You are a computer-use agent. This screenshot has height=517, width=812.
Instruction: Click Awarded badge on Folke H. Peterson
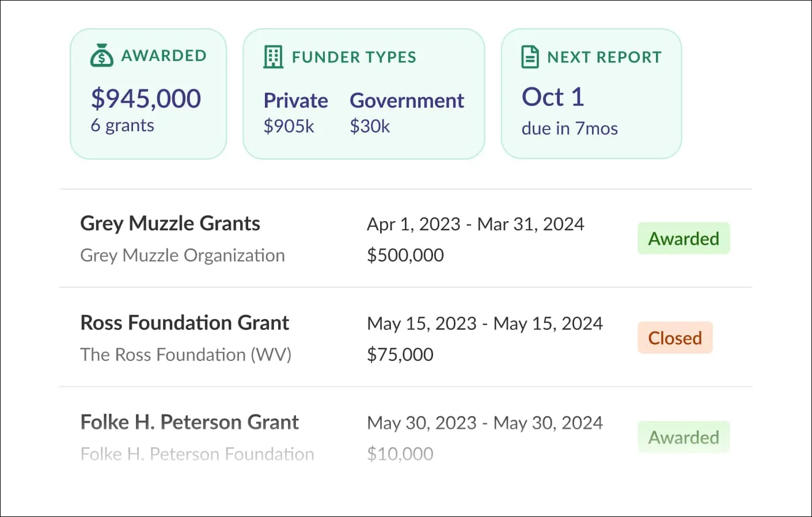[x=684, y=438]
